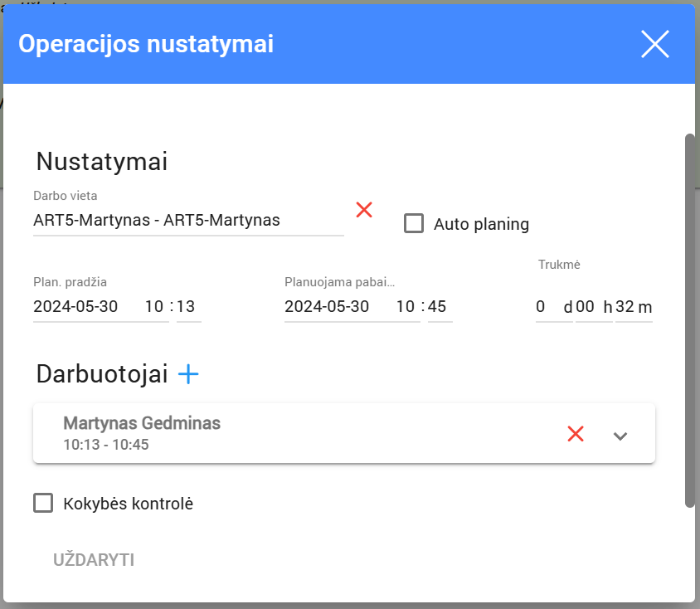
Task: Toggle the Kokybės kontrolė checkbox
Action: tap(43, 503)
